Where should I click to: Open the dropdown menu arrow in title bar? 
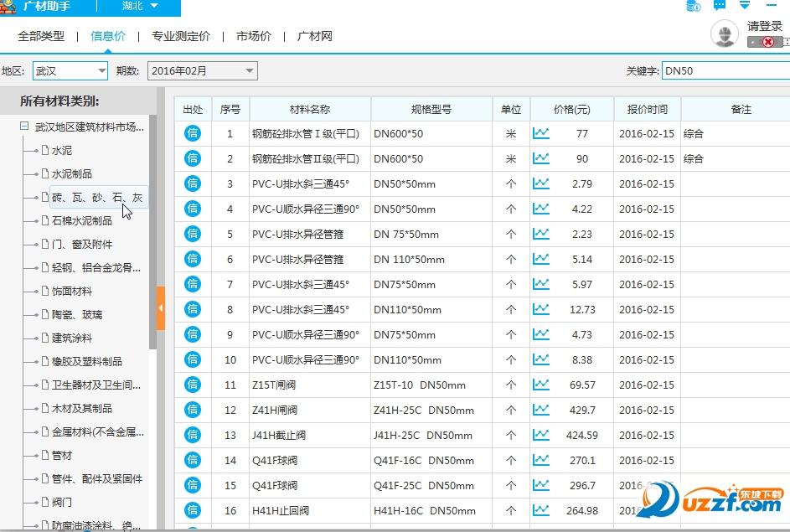pos(745,5)
